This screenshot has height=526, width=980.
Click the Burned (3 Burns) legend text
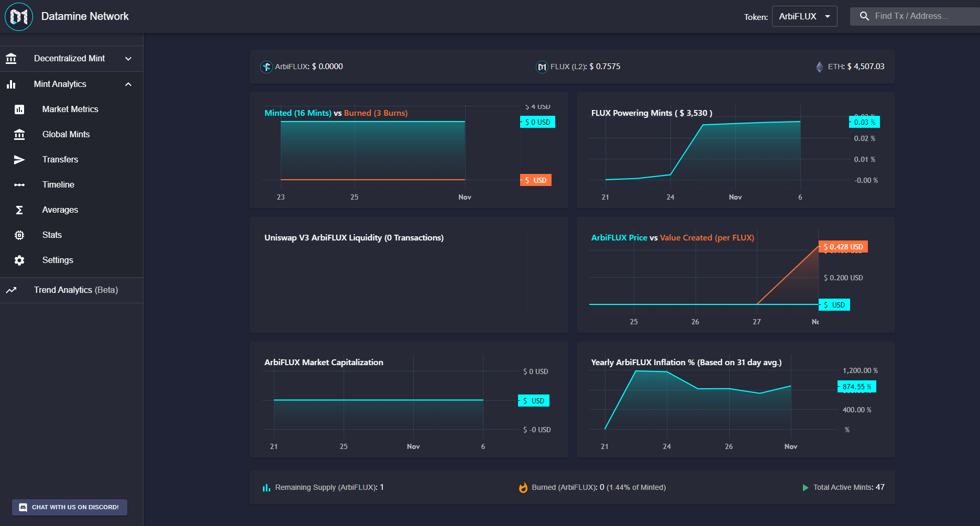pos(376,113)
